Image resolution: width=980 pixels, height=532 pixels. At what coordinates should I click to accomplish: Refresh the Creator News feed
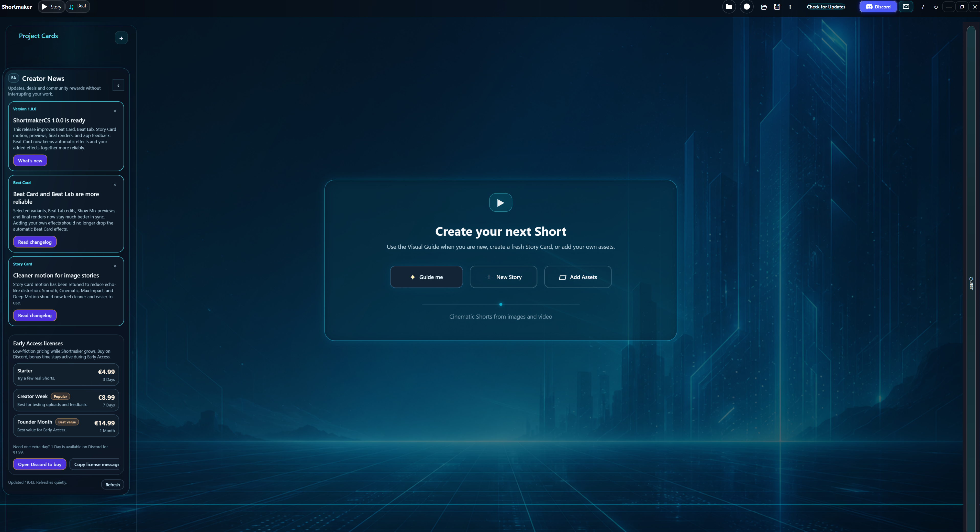(x=113, y=485)
